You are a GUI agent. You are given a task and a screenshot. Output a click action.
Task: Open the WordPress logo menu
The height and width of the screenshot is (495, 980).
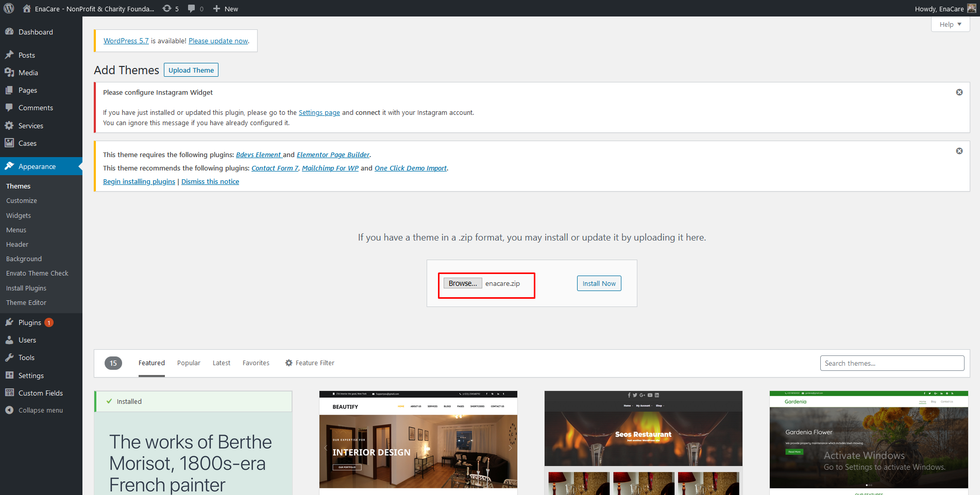(9, 8)
